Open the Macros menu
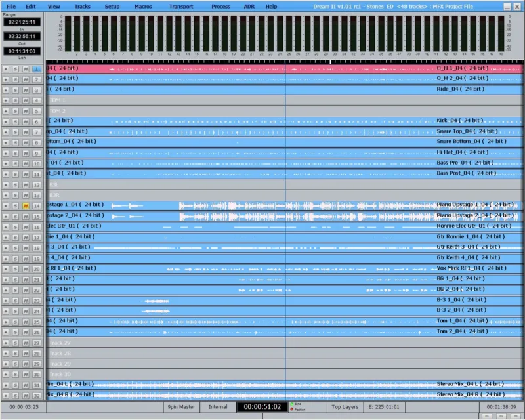 point(143,7)
